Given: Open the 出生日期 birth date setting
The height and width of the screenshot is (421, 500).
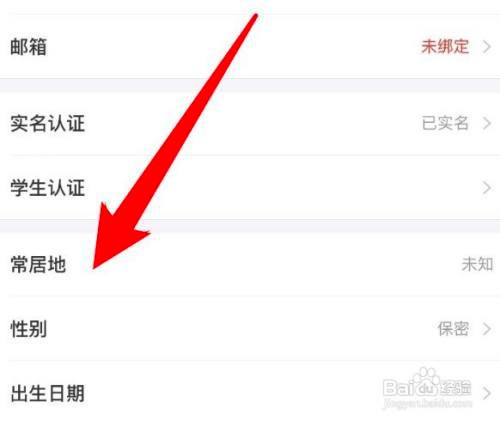Looking at the screenshot, I should [x=250, y=393].
